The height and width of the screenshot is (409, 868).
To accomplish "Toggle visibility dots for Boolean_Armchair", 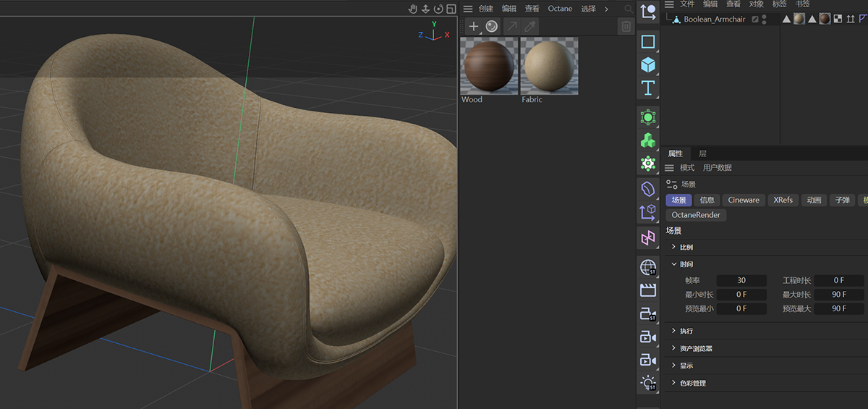I will 765,19.
